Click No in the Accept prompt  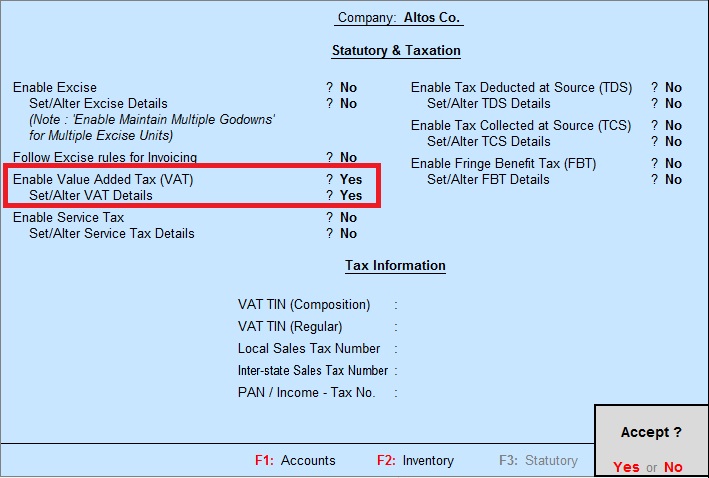(x=673, y=467)
